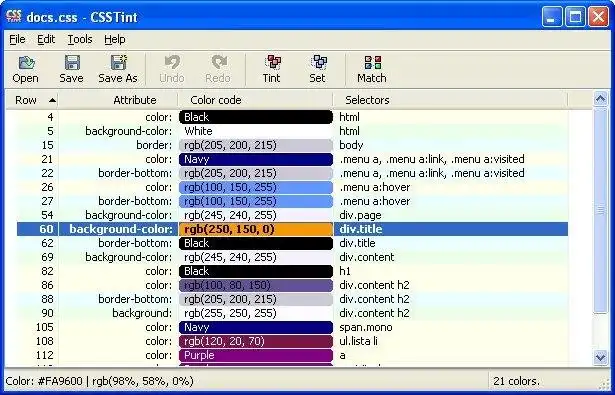615x395 pixels.
Task: Click 'border-bottom:' attribute in row 22
Action: (135, 173)
